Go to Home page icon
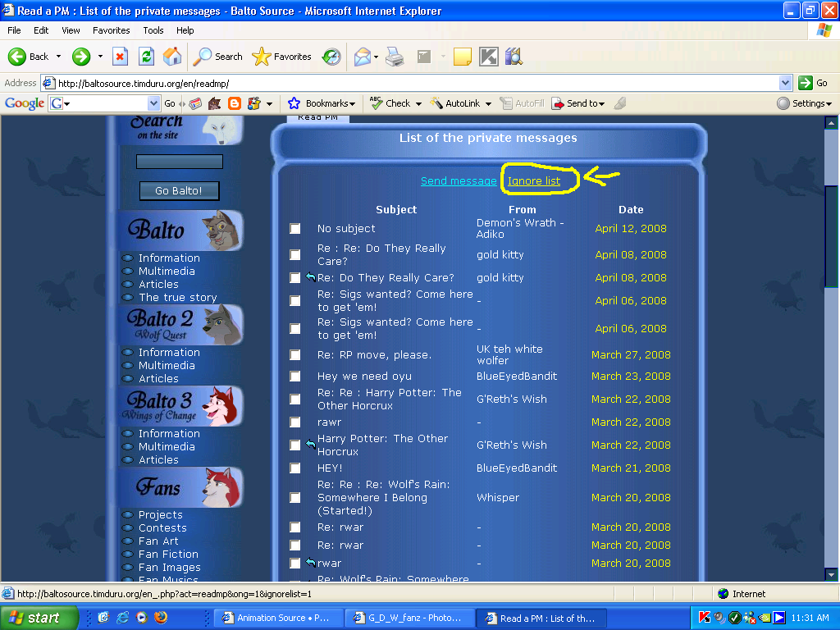840x630 pixels. pyautogui.click(x=172, y=57)
